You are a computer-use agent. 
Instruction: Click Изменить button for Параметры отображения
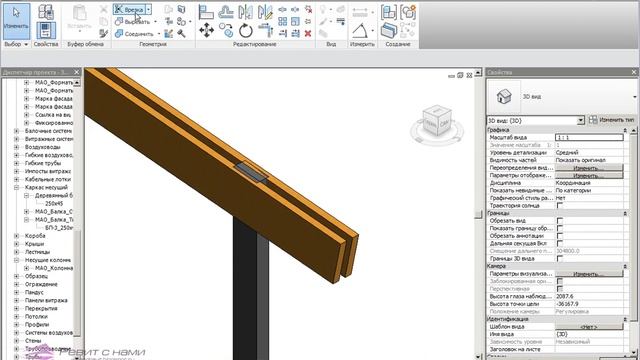tap(589, 176)
